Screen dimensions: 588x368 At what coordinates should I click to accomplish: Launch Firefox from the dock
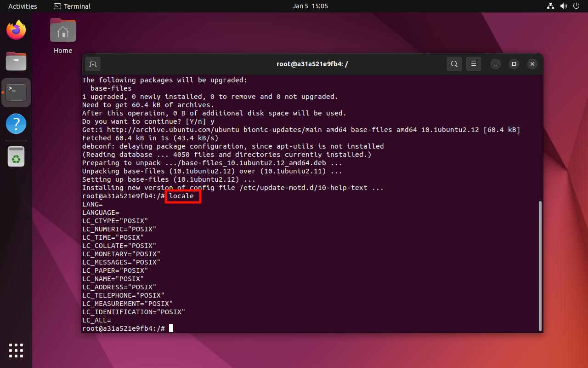[x=16, y=30]
